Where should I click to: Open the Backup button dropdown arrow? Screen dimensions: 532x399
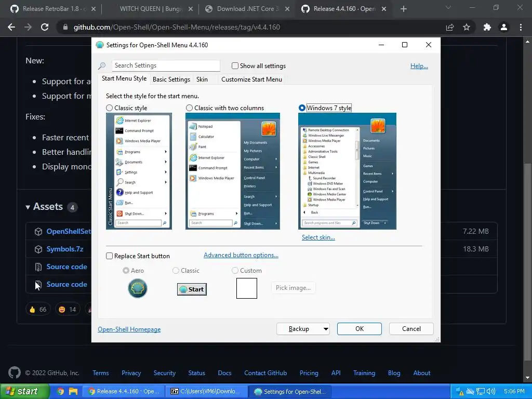pos(325,329)
